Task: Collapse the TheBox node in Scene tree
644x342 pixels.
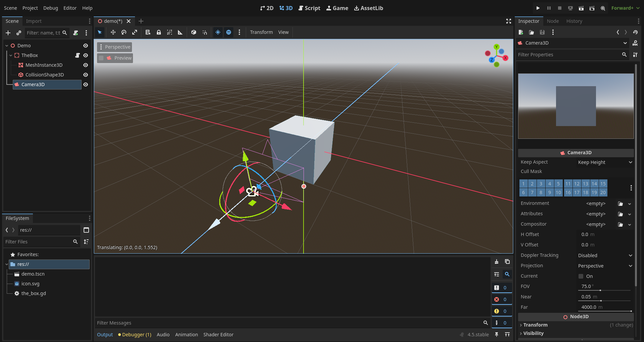Action: pyautogui.click(x=11, y=55)
